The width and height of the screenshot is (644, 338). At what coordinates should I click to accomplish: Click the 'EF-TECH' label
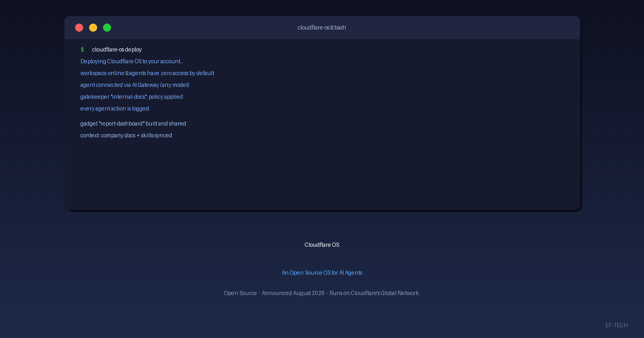click(617, 325)
